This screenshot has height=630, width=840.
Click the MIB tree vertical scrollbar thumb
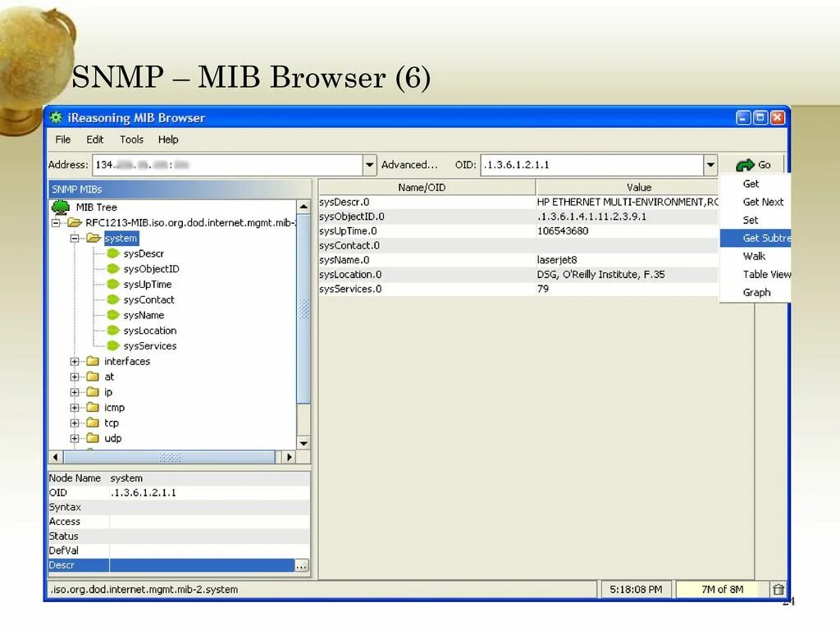304,309
